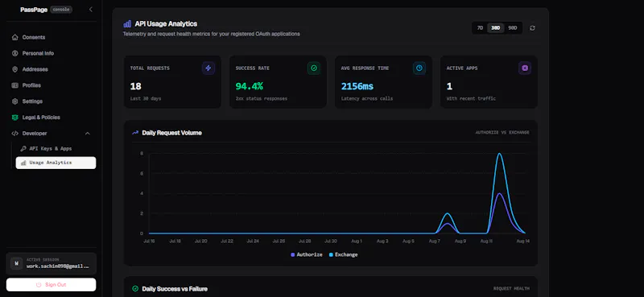Click the key icon beside API Keys & Apps
This screenshot has height=297, width=644.
(x=23, y=149)
